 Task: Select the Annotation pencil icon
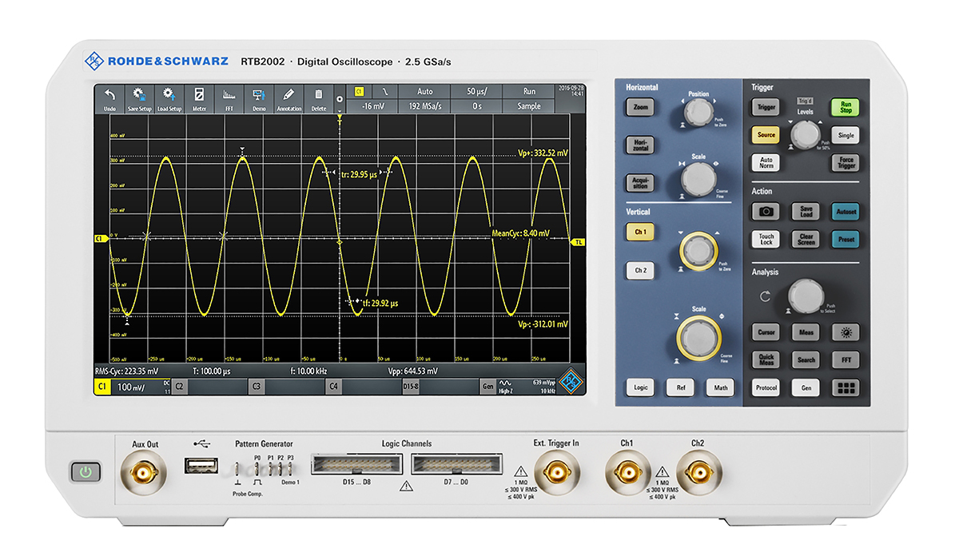[x=288, y=97]
